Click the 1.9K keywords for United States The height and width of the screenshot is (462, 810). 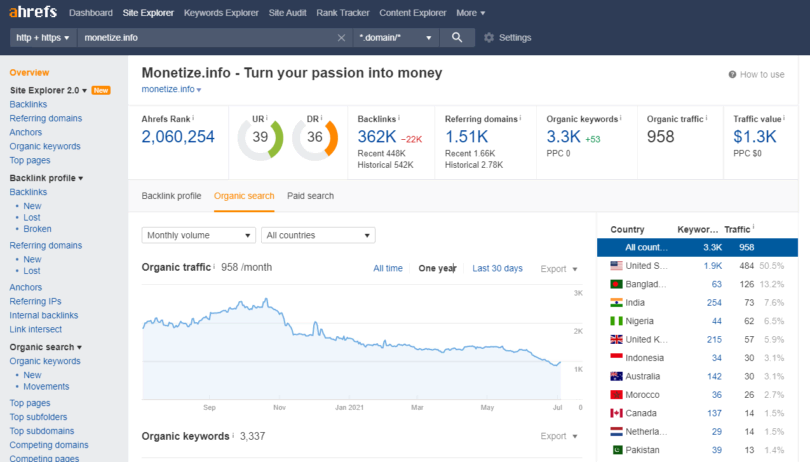pyautogui.click(x=713, y=266)
